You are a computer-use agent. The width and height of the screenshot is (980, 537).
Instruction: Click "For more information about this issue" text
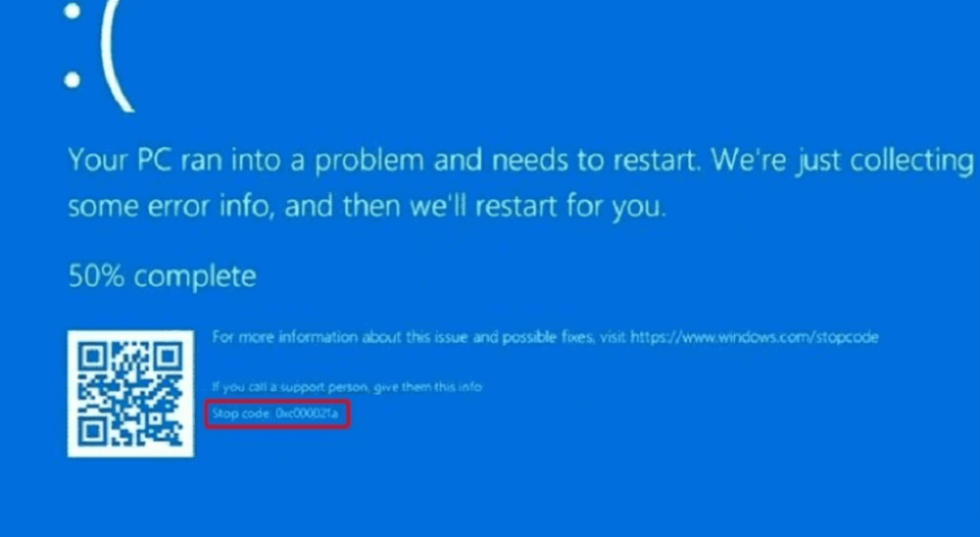pyautogui.click(x=340, y=337)
